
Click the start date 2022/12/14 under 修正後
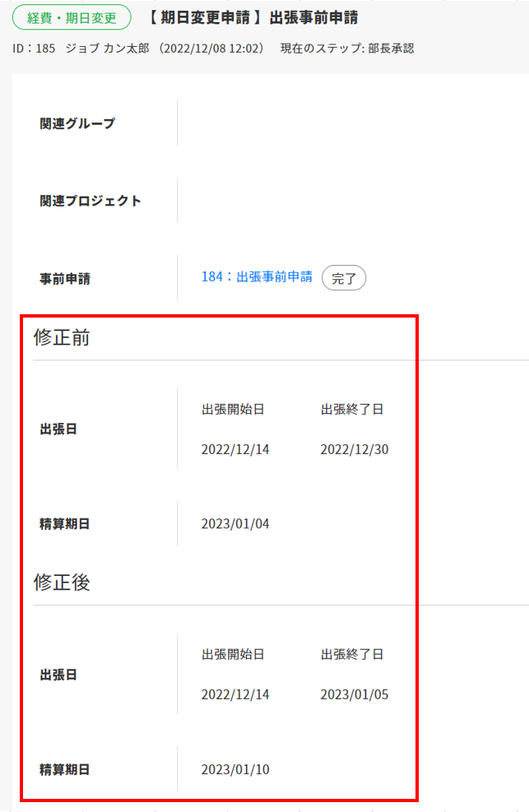click(234, 694)
